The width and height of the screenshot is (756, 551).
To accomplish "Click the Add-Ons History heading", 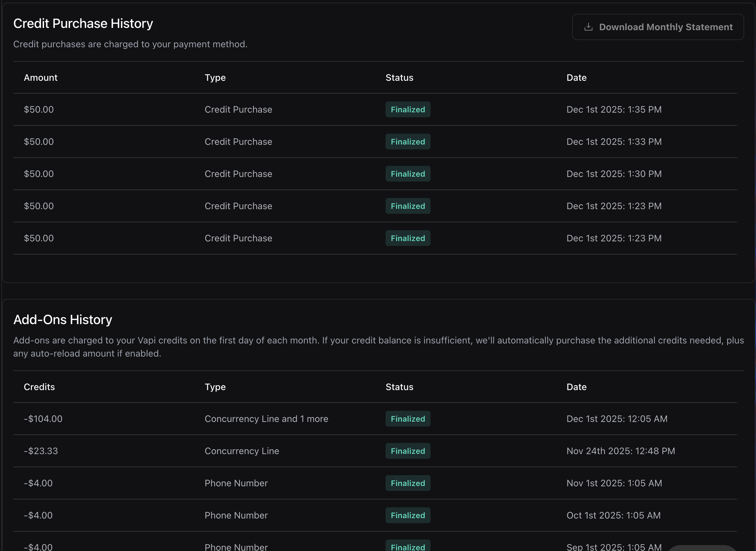I will [63, 320].
